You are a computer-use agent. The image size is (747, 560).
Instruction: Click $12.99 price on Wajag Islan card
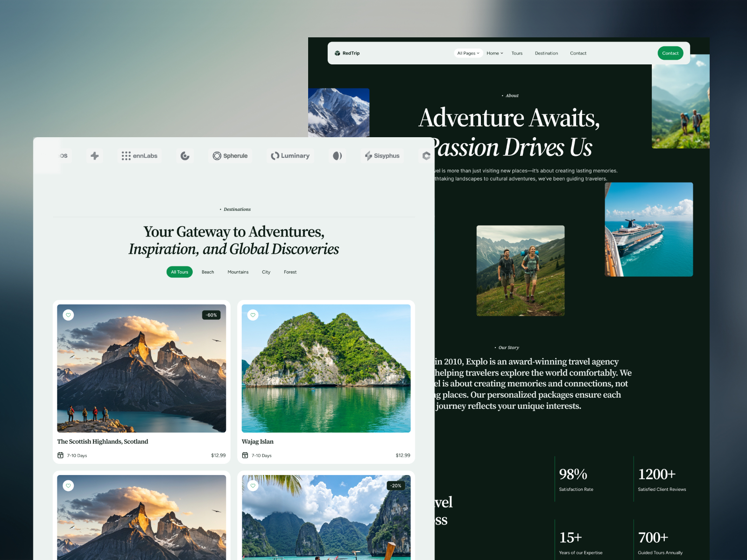click(403, 455)
